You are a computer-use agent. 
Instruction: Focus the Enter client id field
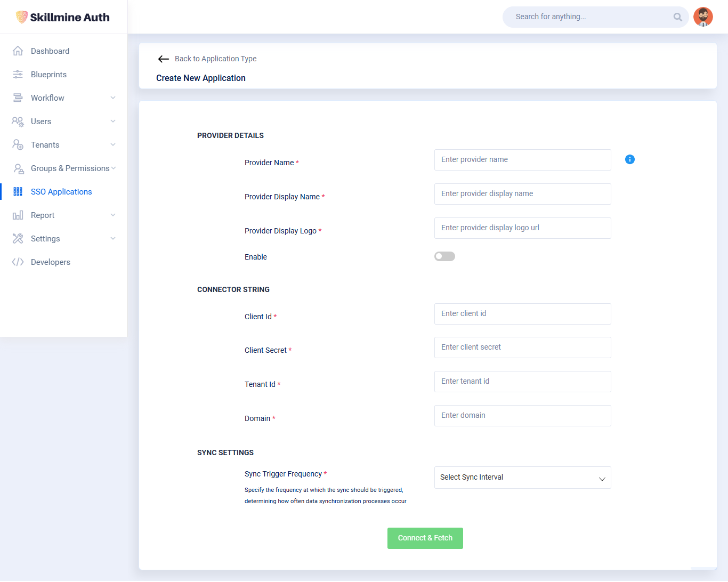coord(522,314)
